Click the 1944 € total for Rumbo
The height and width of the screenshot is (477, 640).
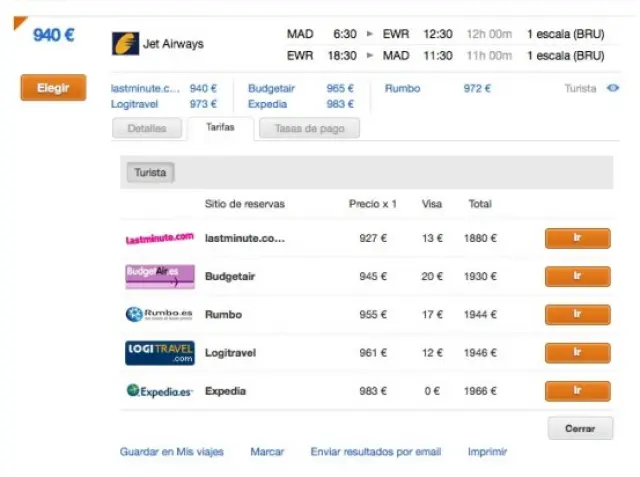click(480, 315)
